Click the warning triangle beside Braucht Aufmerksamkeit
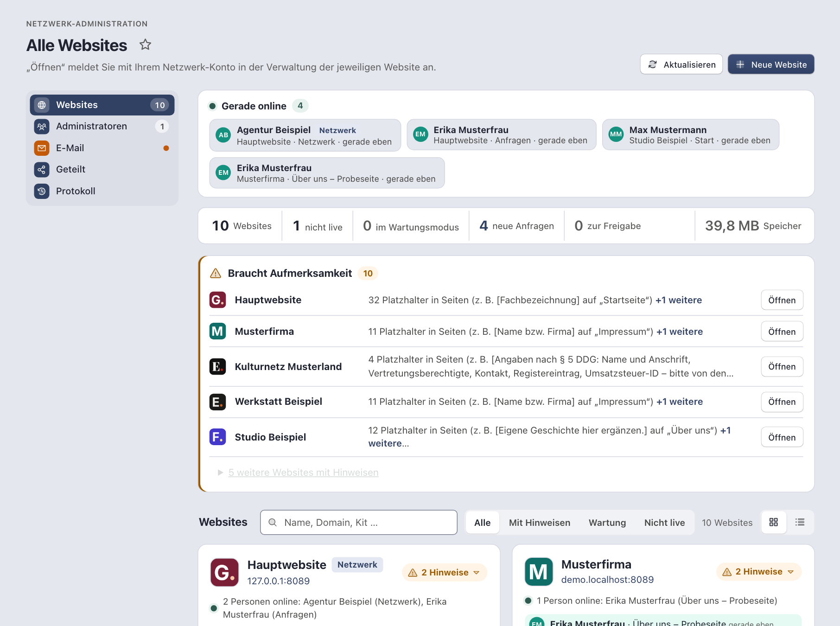Viewport: 840px width, 626px height. 216,274
